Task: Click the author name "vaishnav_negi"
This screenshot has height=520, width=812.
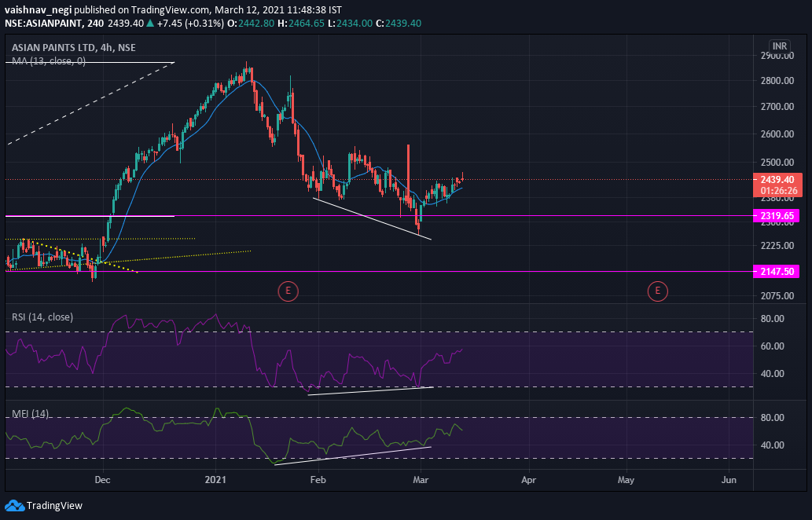Action: pyautogui.click(x=39, y=10)
